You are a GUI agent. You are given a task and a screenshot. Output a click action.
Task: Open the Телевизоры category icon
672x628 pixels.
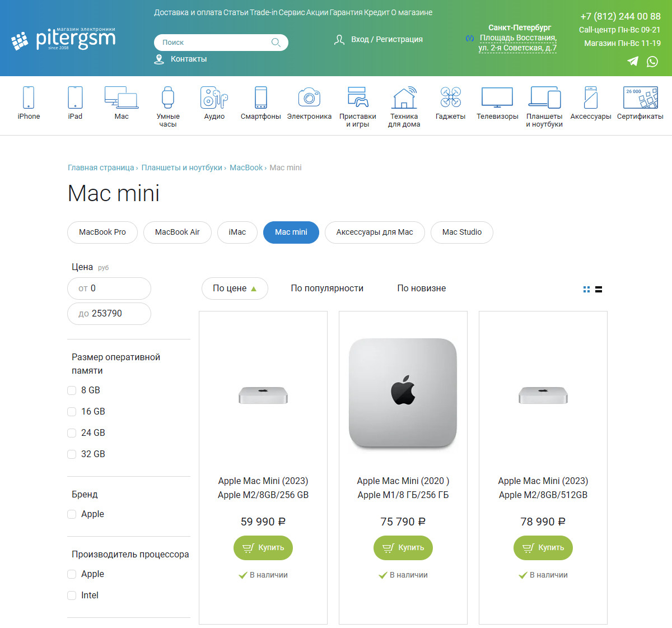497,97
